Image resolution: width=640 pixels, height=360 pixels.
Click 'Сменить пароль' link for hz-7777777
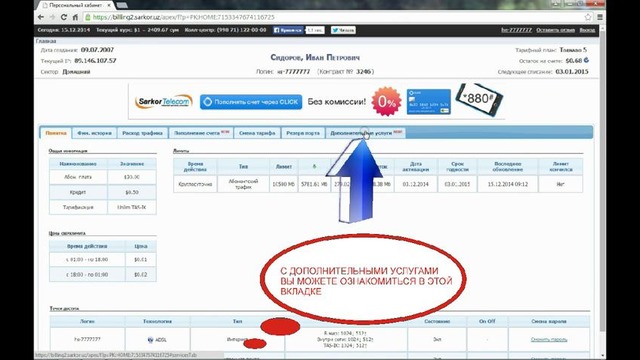pos(549,340)
